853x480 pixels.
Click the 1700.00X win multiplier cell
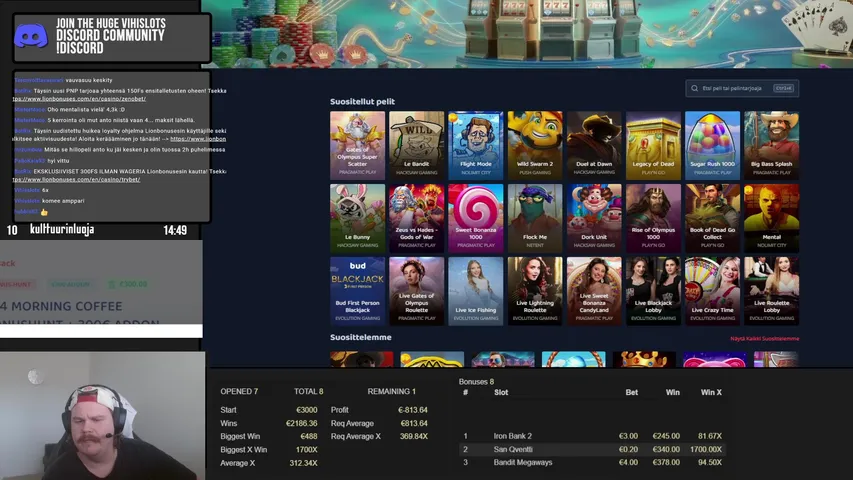pos(706,450)
